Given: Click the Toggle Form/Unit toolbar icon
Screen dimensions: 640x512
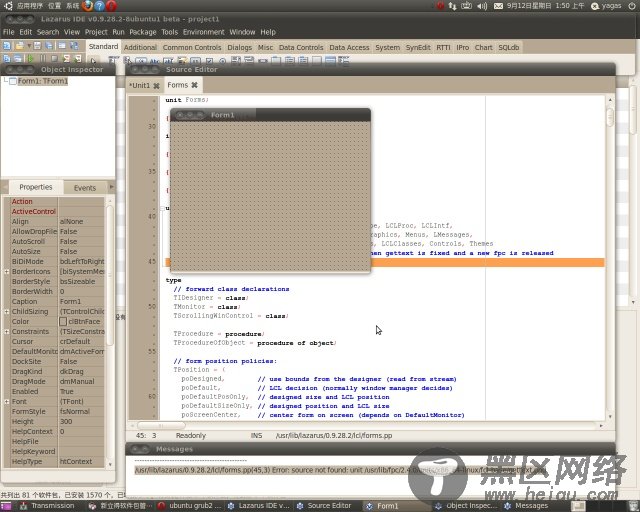Looking at the screenshot, I should [x=74, y=46].
